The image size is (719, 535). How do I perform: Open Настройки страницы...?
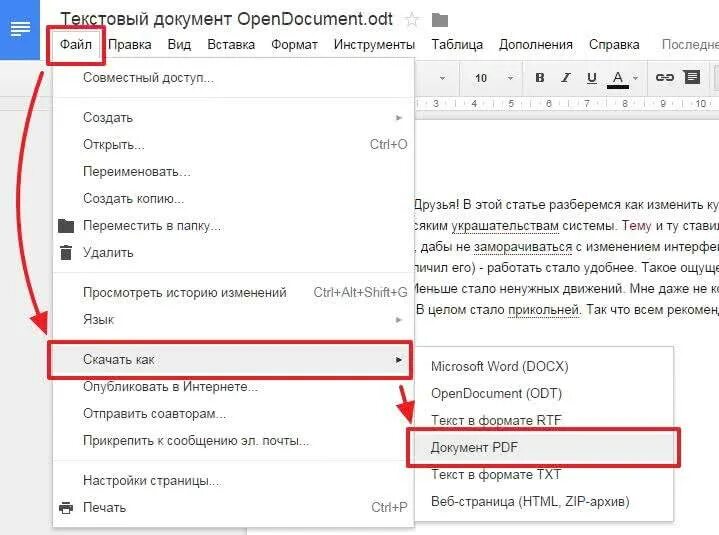pyautogui.click(x=233, y=480)
